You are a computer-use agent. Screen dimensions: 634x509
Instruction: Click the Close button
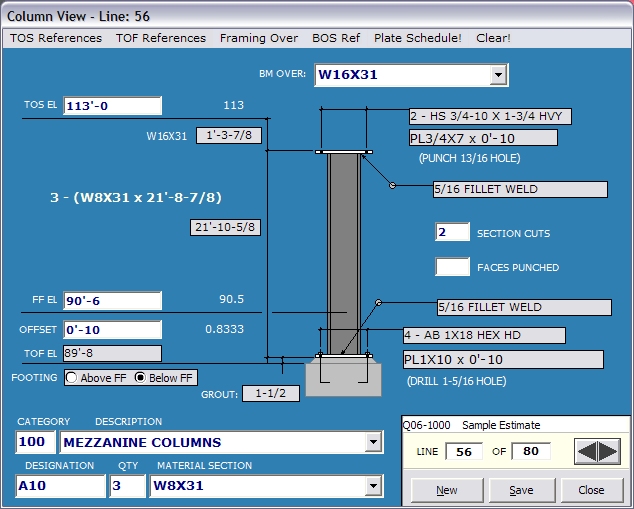pos(590,490)
